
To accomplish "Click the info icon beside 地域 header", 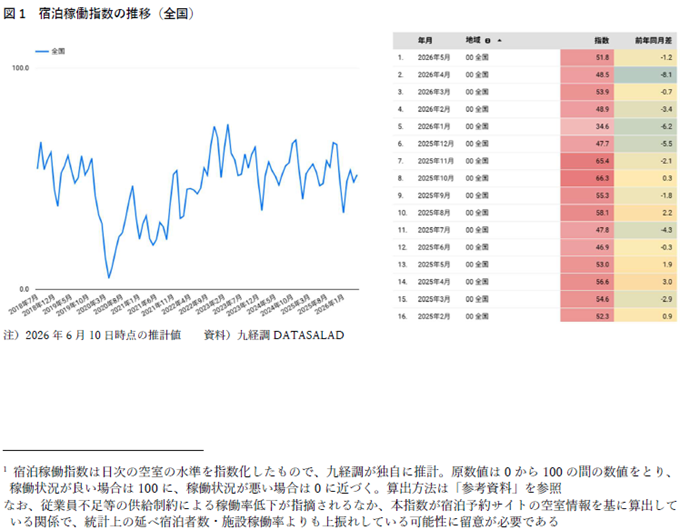I will [x=487, y=41].
